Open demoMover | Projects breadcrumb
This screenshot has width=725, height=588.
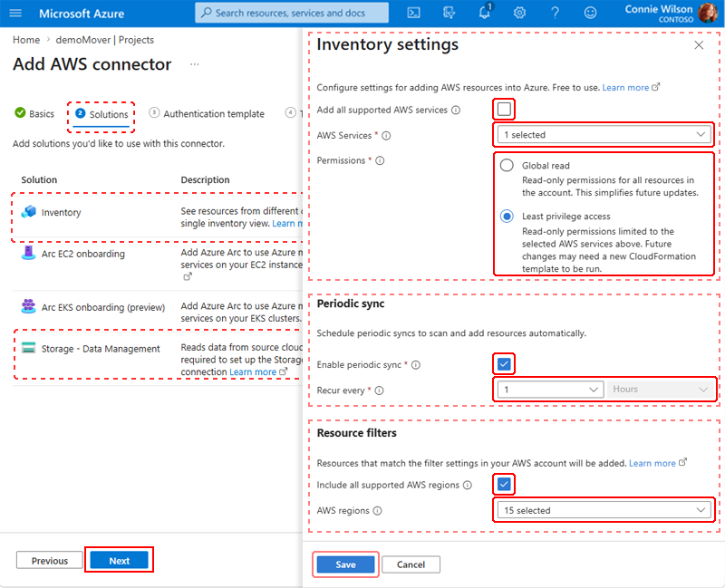[x=104, y=40]
